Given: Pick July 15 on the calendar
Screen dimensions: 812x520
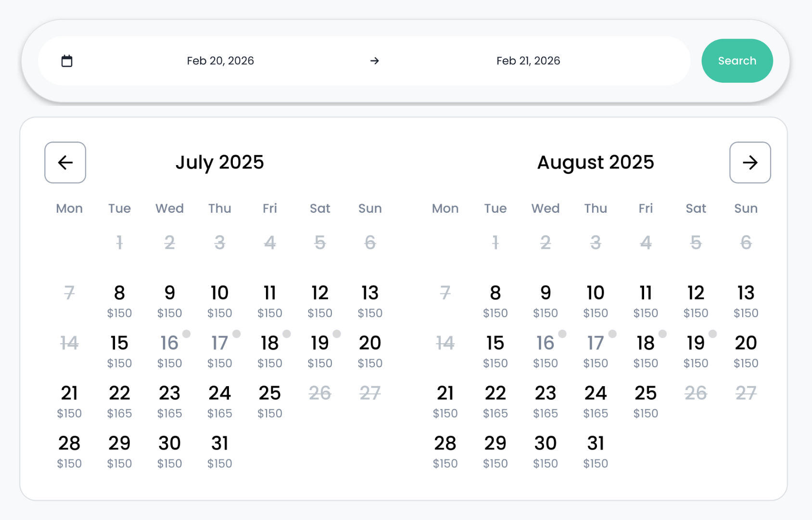Looking at the screenshot, I should click(x=119, y=351).
